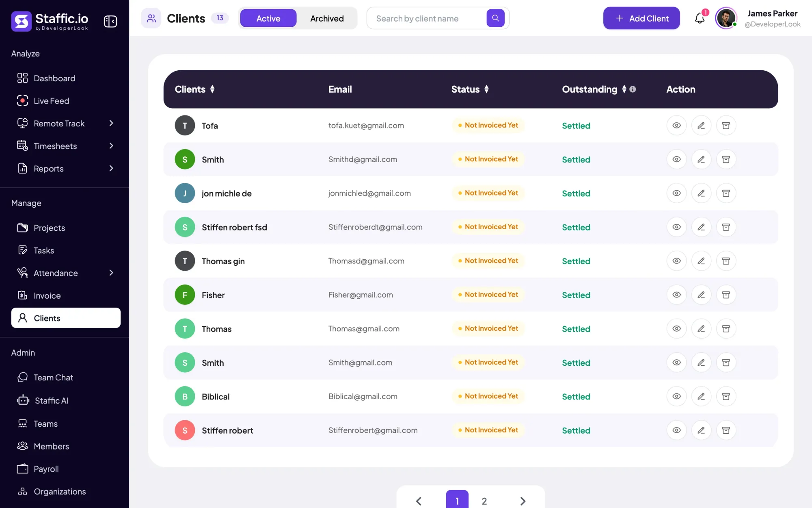812x508 pixels.
Task: Sort the table by Clients column
Action: tap(212, 89)
